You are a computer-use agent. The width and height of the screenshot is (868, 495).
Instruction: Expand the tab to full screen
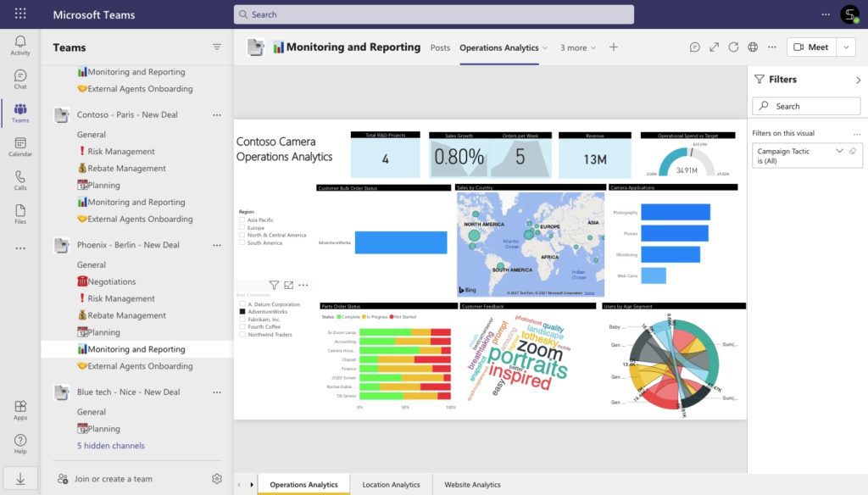tap(714, 47)
